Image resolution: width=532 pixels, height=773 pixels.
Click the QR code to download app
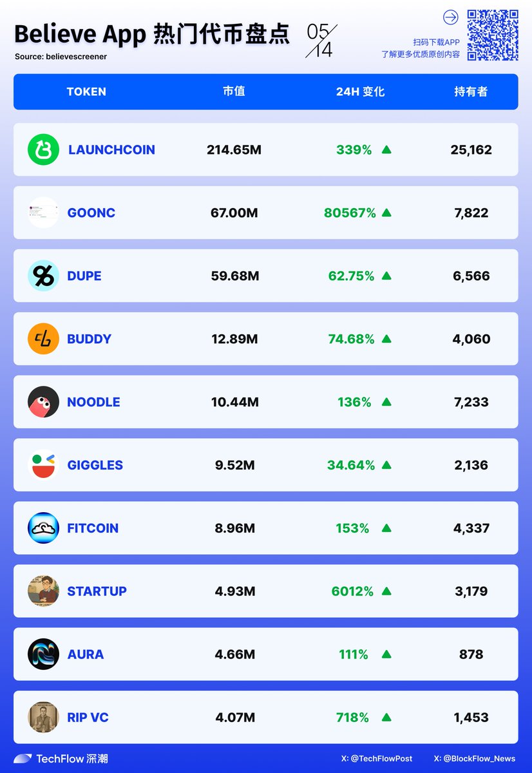pyautogui.click(x=493, y=35)
